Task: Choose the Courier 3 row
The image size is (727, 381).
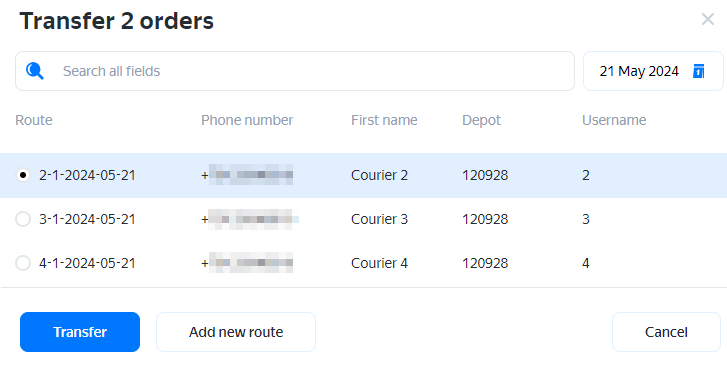Action: 364,219
